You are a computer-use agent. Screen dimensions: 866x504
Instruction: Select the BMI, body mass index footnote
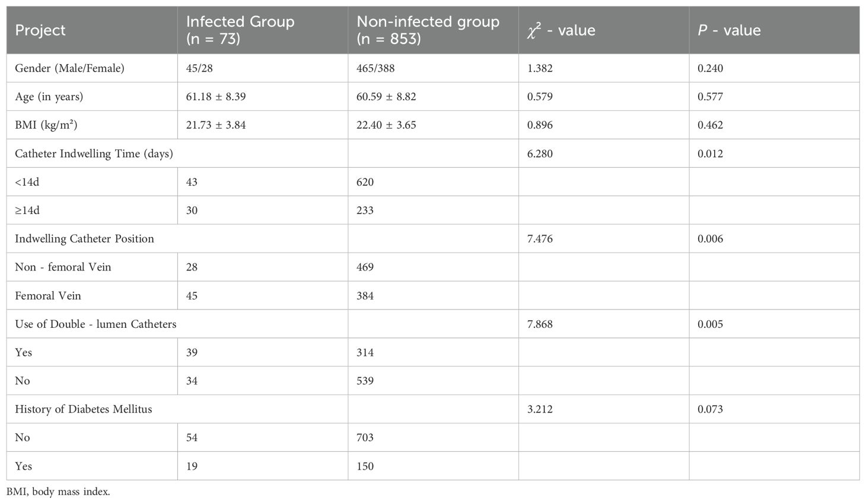tap(58, 492)
